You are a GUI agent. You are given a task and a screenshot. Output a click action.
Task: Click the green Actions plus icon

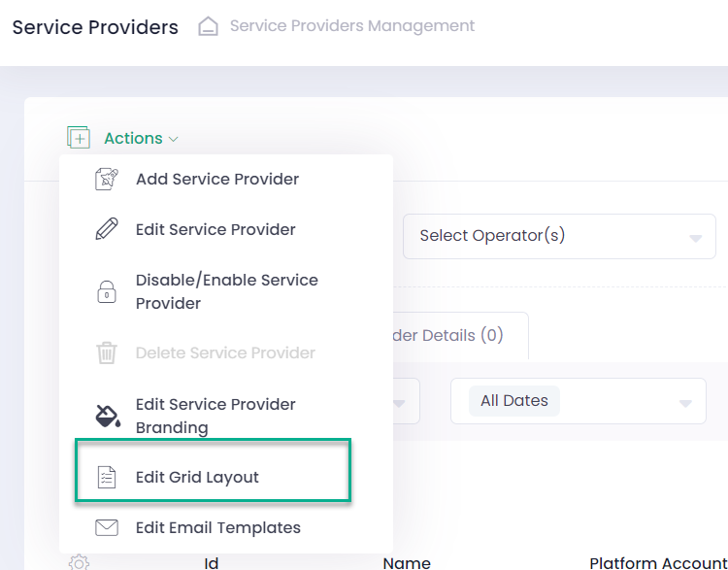[x=79, y=138]
